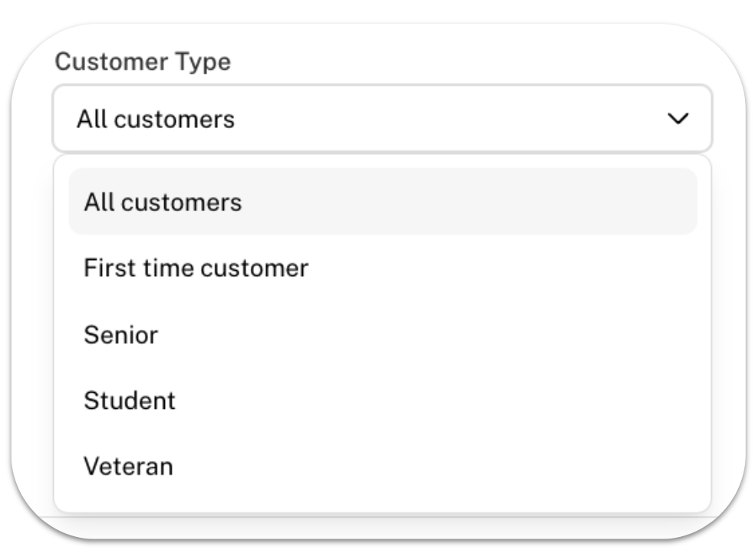Switch filter to First time customer
Viewport: 755px width, 560px height.
[383, 268]
